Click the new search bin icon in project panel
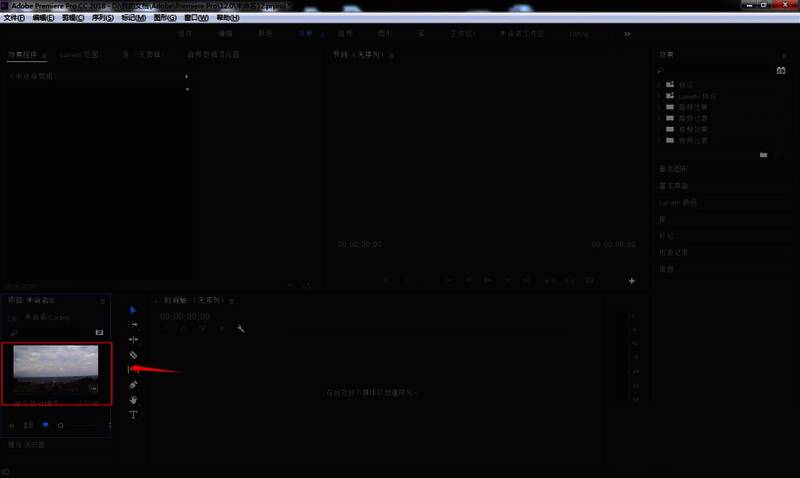This screenshot has height=478, width=800. point(99,332)
